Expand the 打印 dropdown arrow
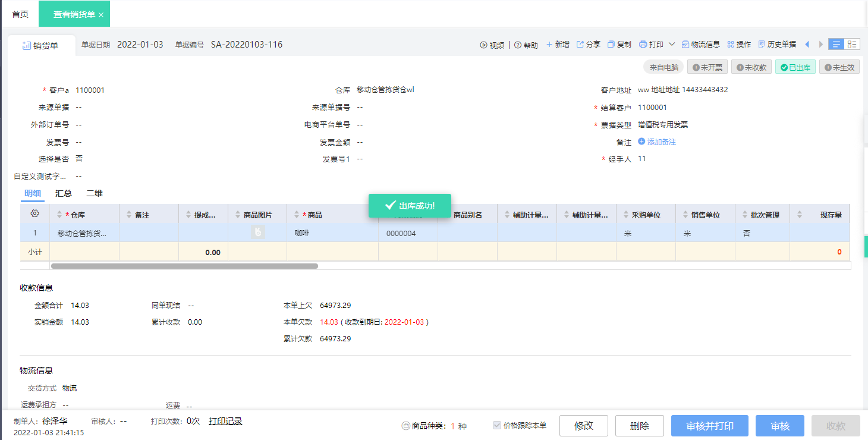Screen dimensions: 868x440 click(672, 45)
